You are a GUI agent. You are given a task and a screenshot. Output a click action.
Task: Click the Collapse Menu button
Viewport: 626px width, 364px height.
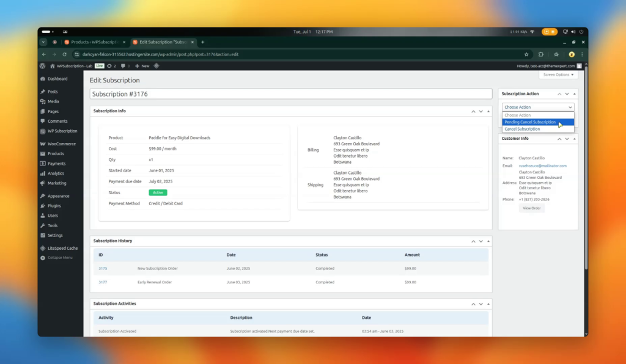[x=57, y=258]
